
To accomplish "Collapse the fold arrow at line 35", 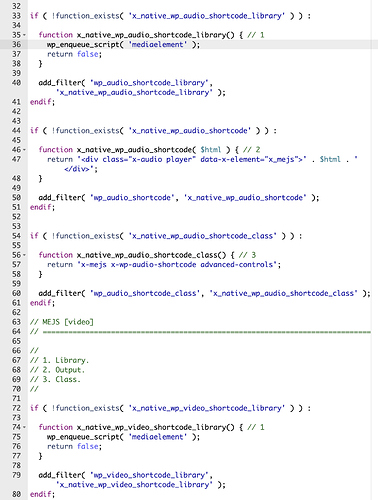I will coord(24,35).
